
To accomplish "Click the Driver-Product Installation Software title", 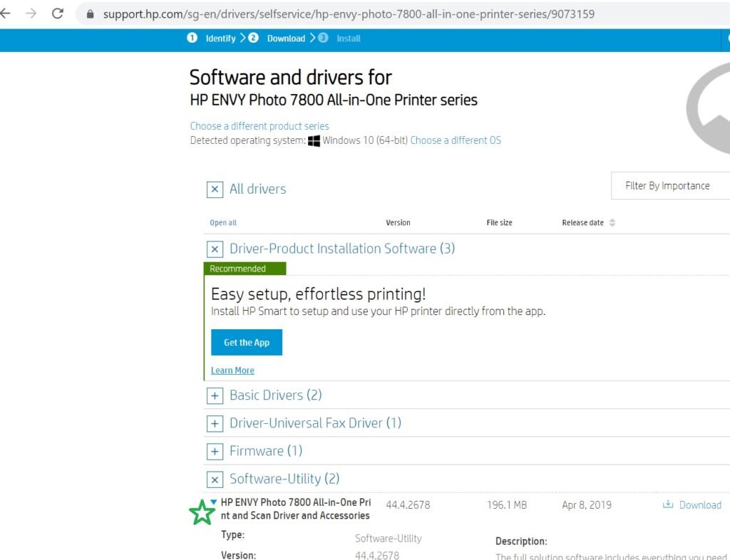I will [x=342, y=249].
